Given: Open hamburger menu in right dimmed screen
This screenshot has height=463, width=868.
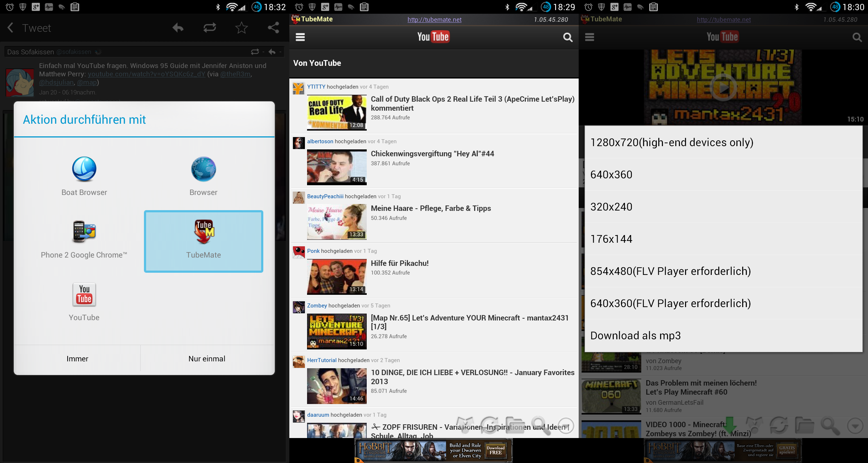Looking at the screenshot, I should 590,37.
